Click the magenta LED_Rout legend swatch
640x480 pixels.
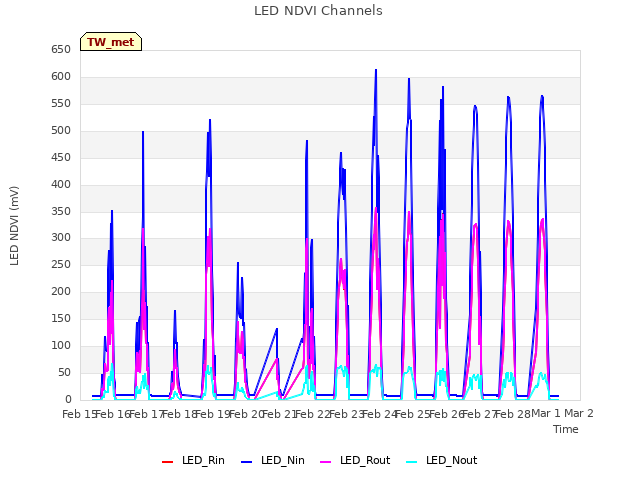coord(325,462)
